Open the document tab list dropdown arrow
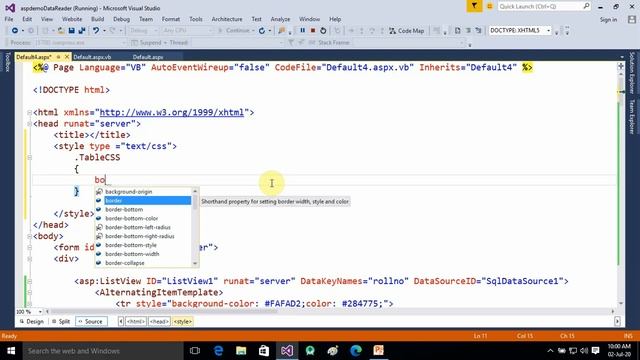 pyautogui.click(x=622, y=57)
